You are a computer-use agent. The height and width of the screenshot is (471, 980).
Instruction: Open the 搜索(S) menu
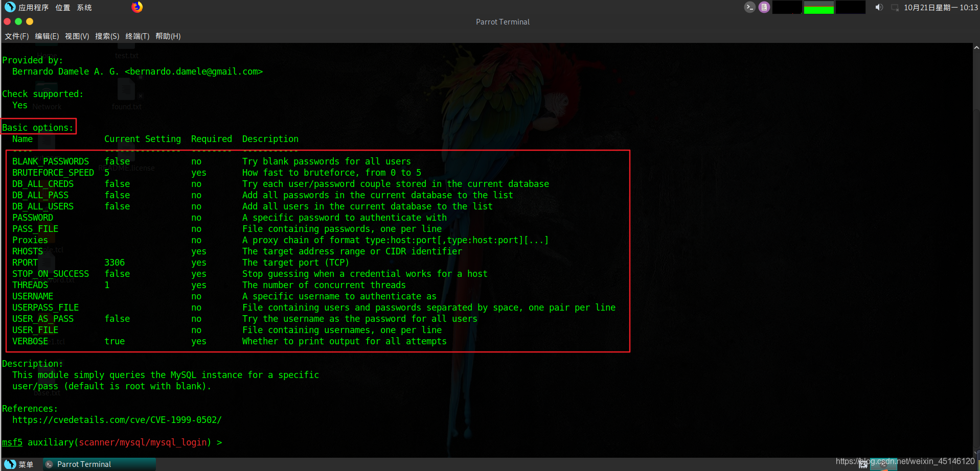(107, 36)
